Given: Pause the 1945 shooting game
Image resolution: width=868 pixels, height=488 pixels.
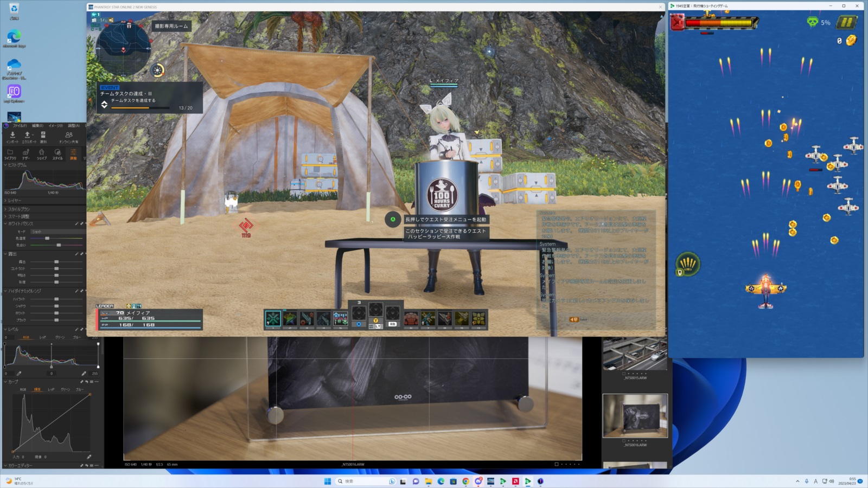Looking at the screenshot, I should pyautogui.click(x=846, y=22).
